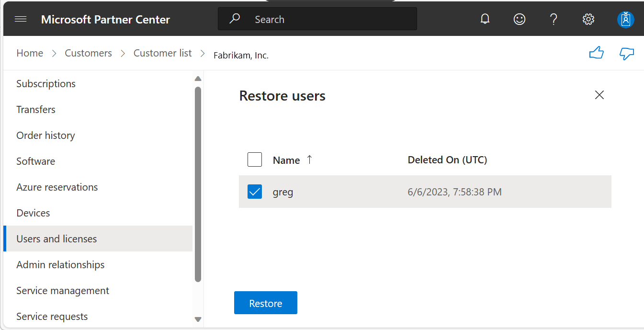Click the thumbs up feedback icon

(x=596, y=53)
